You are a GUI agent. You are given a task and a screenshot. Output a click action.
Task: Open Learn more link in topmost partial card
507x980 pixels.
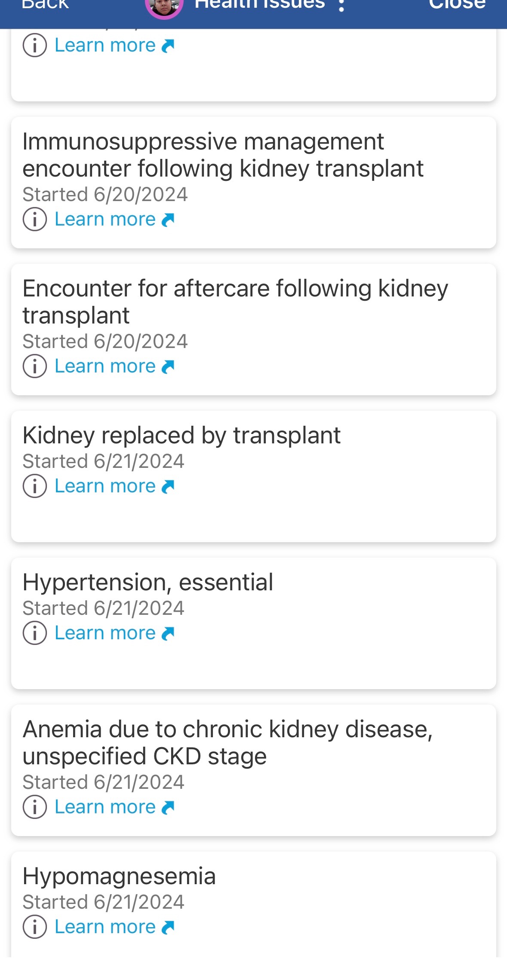[x=114, y=46]
